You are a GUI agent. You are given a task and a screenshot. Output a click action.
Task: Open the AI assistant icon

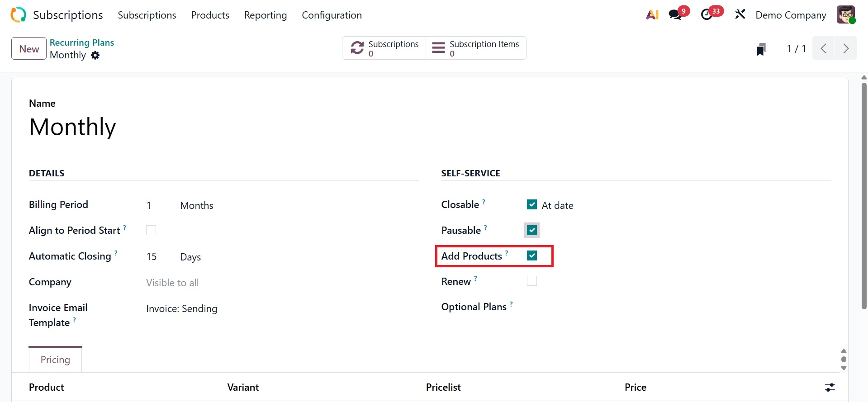click(652, 15)
